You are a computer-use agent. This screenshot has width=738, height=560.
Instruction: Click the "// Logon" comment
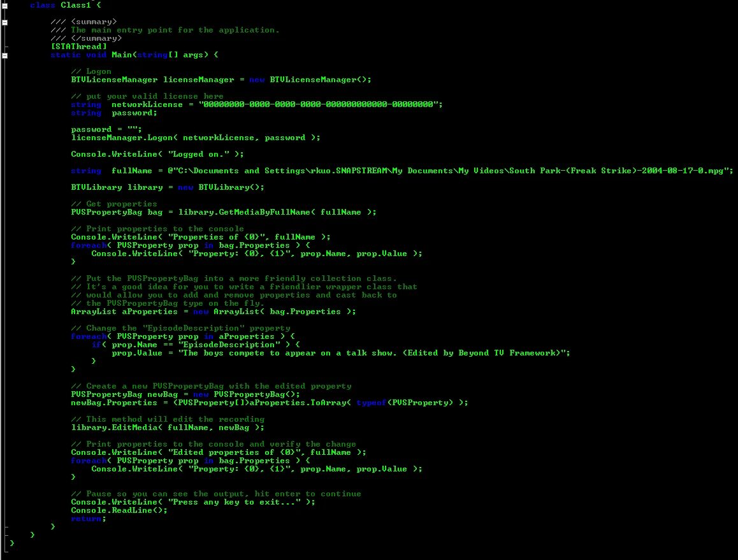coord(91,71)
